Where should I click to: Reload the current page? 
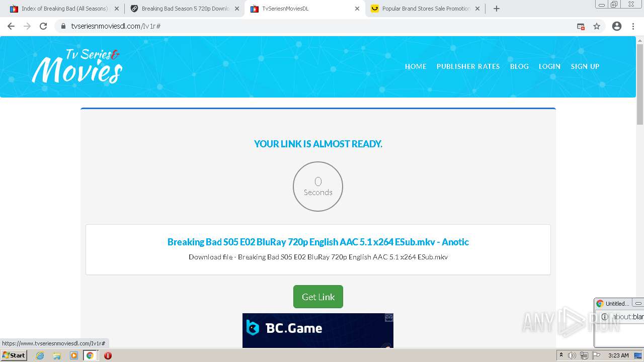click(43, 26)
